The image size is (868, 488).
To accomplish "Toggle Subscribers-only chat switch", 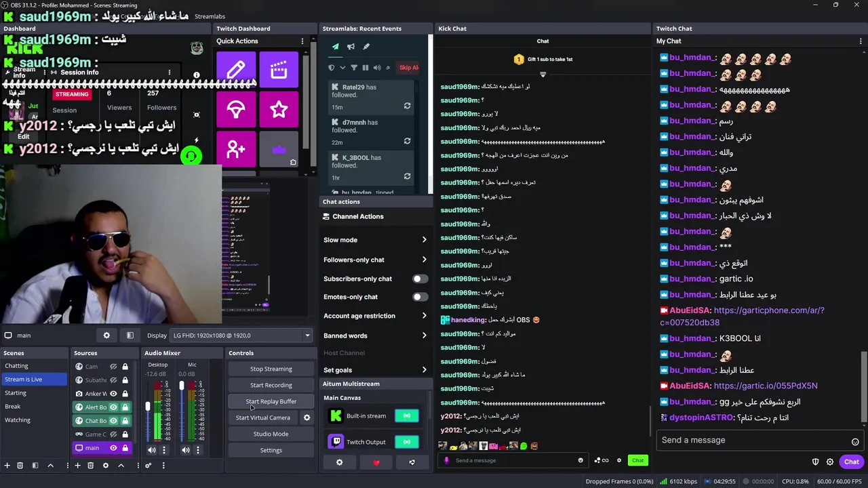I will click(x=420, y=279).
